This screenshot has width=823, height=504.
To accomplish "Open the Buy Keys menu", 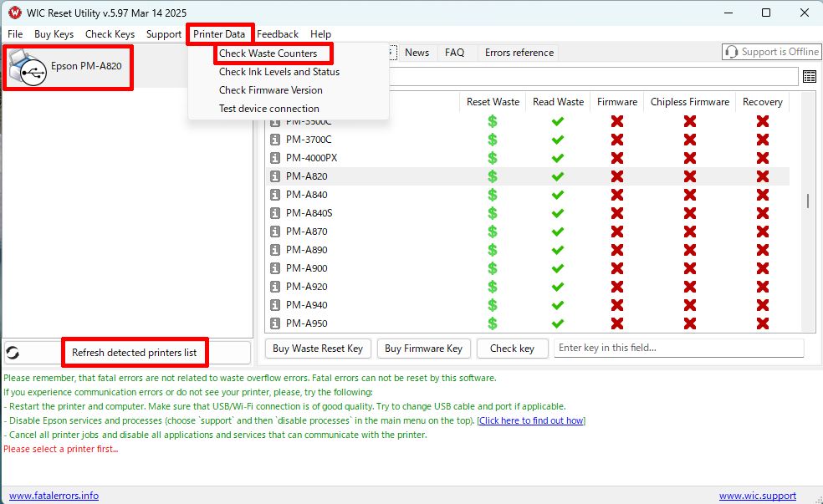I will pos(54,34).
